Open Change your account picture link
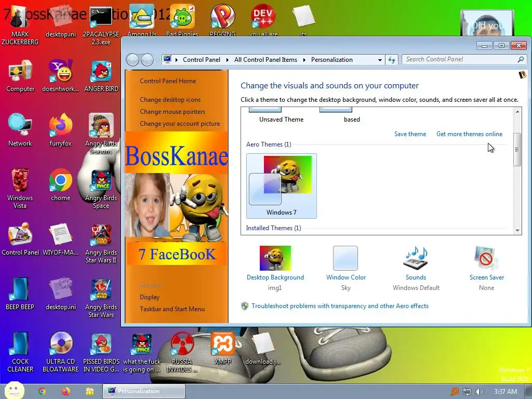 (180, 124)
